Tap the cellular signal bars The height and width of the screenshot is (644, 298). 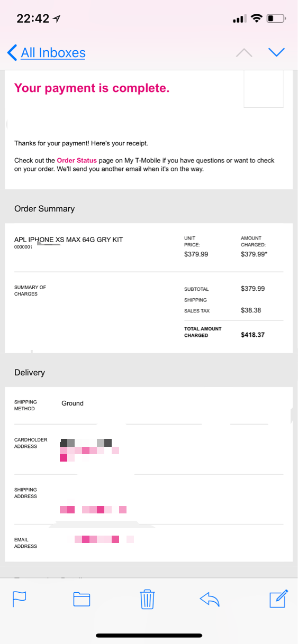240,19
